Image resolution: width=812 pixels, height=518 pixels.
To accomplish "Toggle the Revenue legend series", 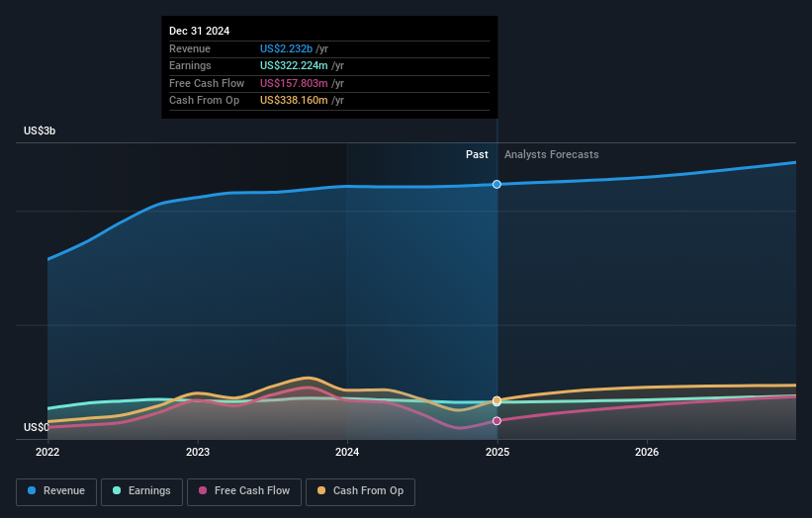I will pos(56,491).
